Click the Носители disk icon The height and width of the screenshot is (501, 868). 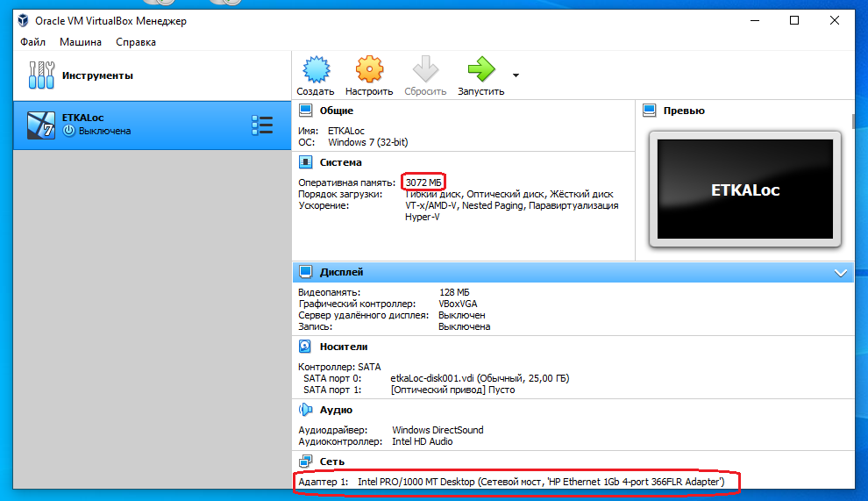point(305,347)
